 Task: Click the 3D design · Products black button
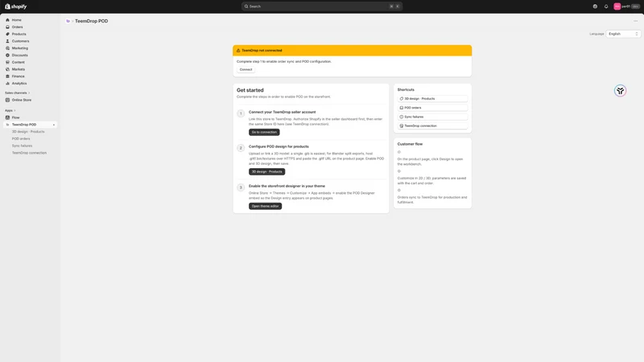point(266,171)
